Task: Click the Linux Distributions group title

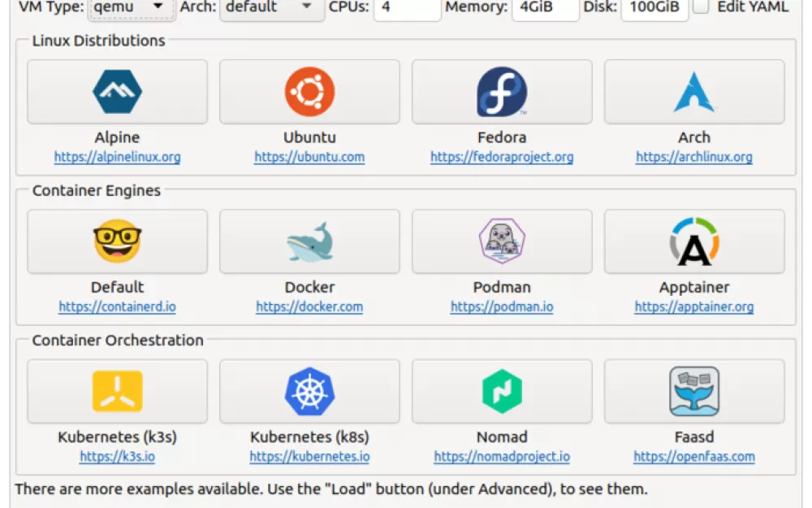Action: [x=98, y=41]
